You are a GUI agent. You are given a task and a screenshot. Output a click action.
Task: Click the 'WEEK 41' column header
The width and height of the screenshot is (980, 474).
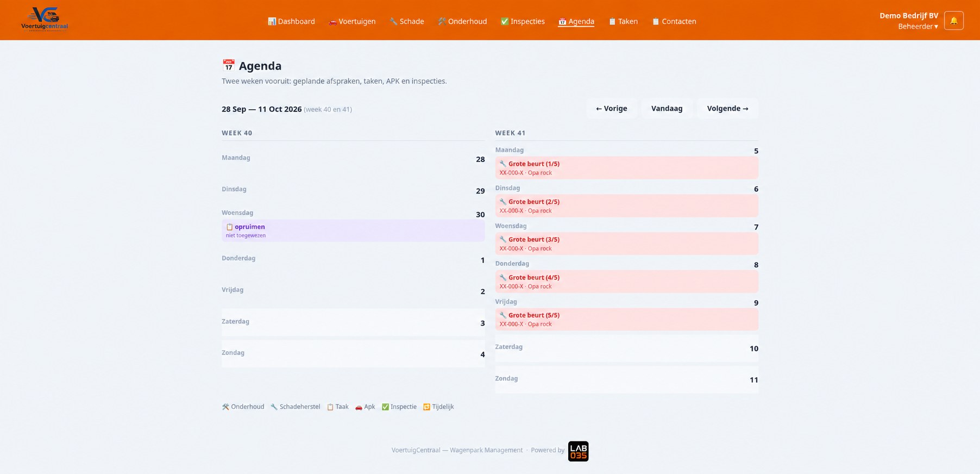(511, 133)
